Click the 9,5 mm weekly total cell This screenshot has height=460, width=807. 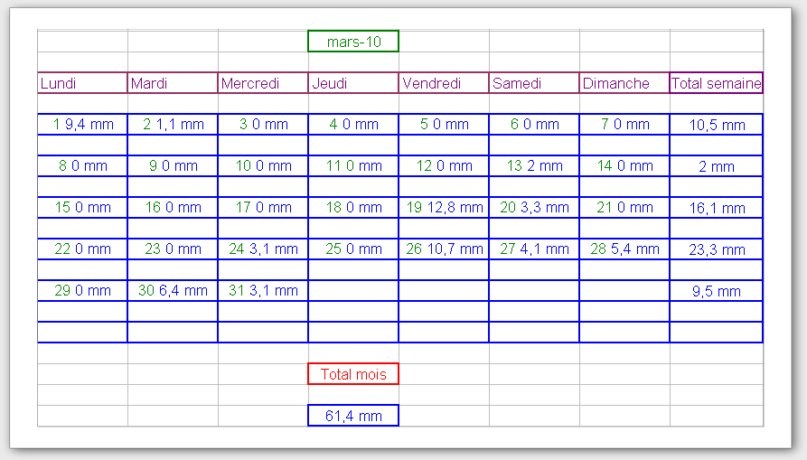coord(717,291)
